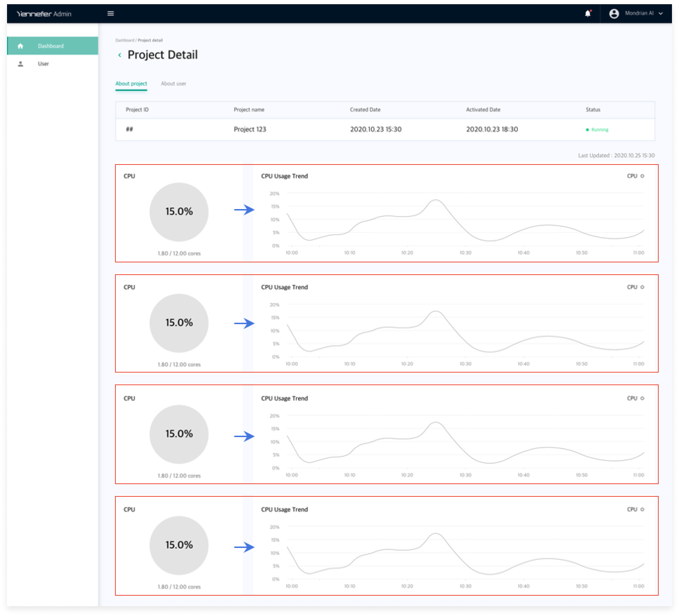679x616 pixels.
Task: Select the About project tab
Action: pyautogui.click(x=131, y=83)
